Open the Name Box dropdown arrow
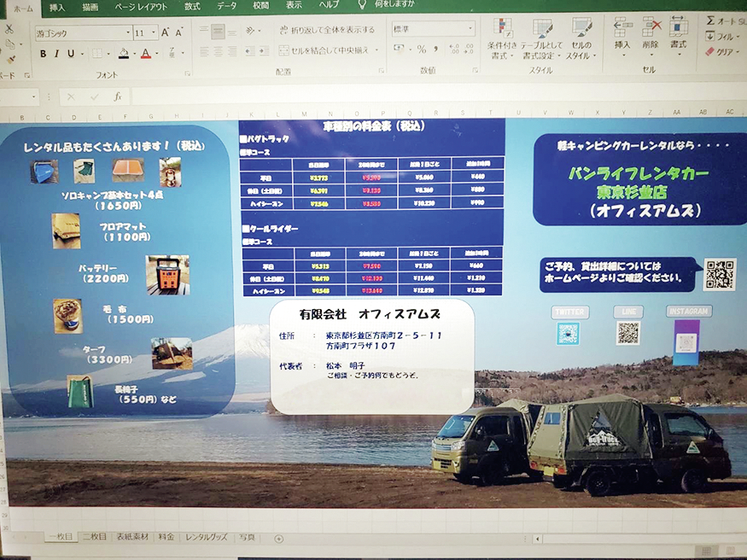Image resolution: width=747 pixels, height=560 pixels. point(34,97)
